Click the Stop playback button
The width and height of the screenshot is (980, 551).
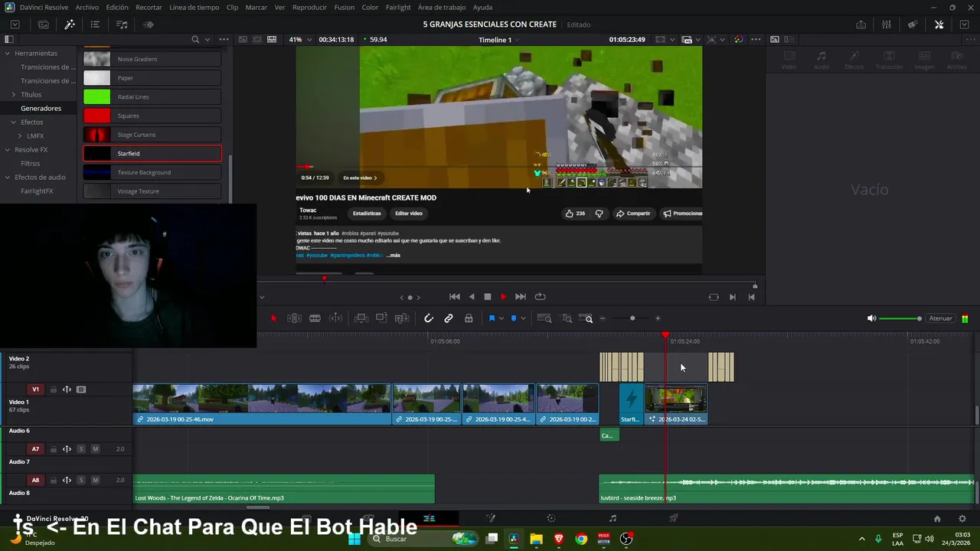(x=488, y=297)
